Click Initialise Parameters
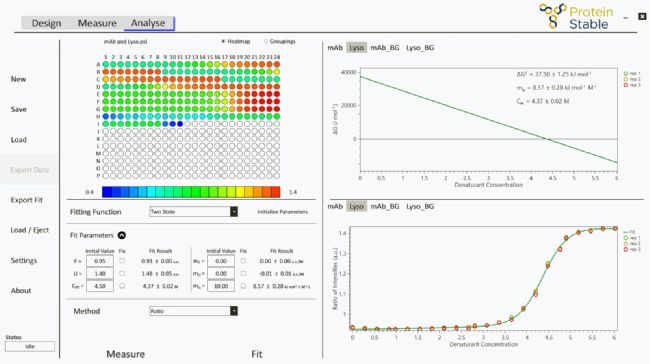The width and height of the screenshot is (650, 364). (282, 212)
